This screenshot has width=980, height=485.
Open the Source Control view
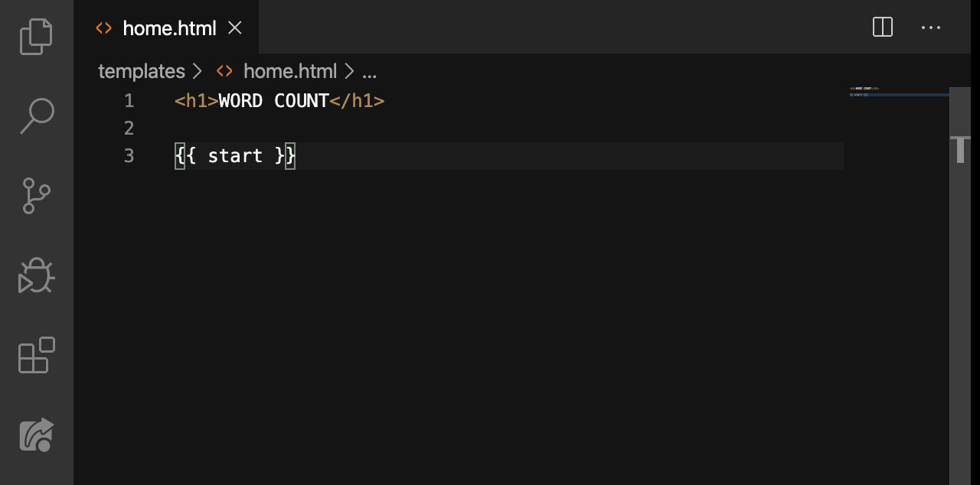36,197
